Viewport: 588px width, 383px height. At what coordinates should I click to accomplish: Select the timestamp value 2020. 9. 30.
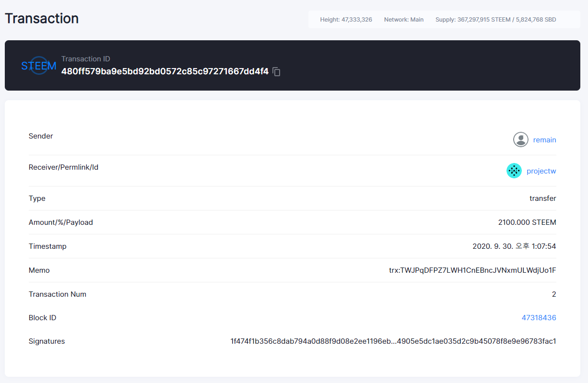[x=514, y=246]
